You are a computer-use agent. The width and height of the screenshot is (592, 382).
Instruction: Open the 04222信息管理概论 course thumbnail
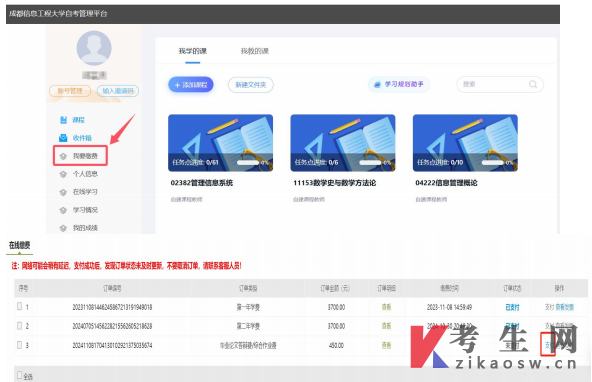[x=465, y=143]
